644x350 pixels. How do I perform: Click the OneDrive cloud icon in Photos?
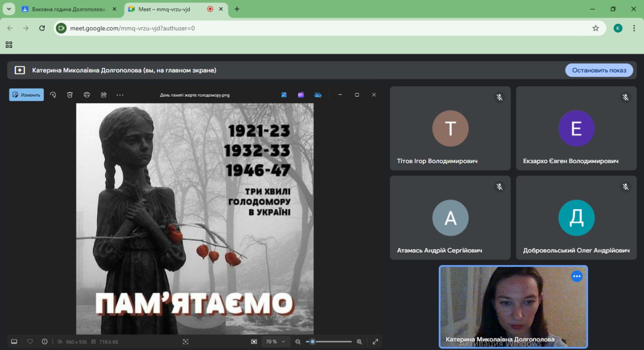(318, 95)
